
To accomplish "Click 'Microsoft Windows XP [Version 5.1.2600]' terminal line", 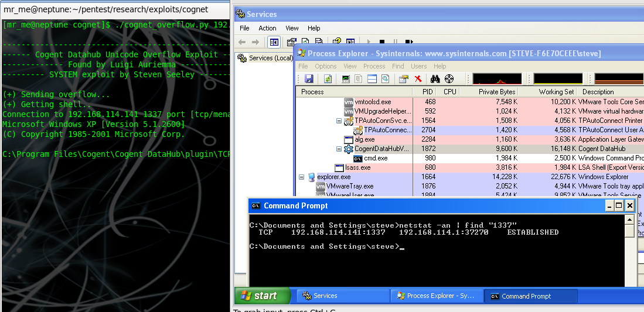I will (94, 124).
